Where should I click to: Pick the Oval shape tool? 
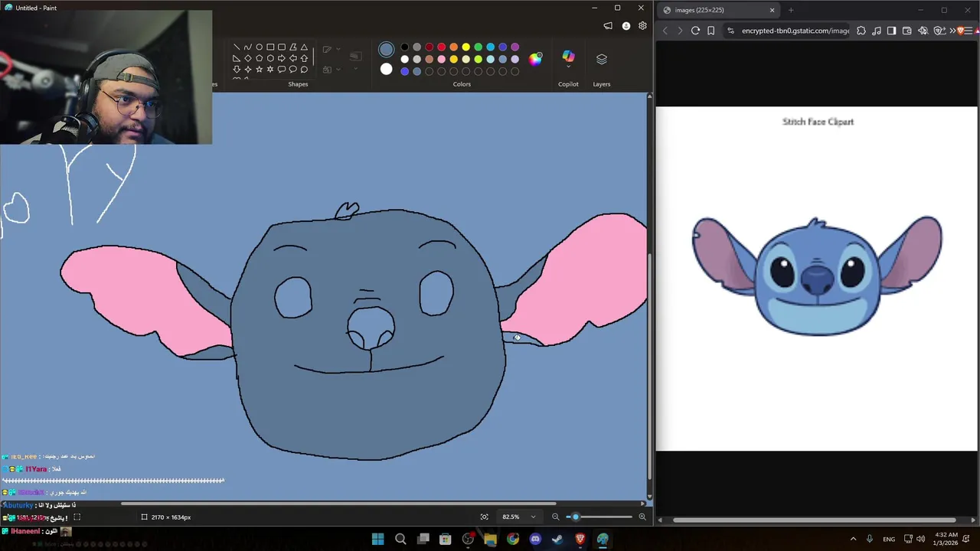259,47
